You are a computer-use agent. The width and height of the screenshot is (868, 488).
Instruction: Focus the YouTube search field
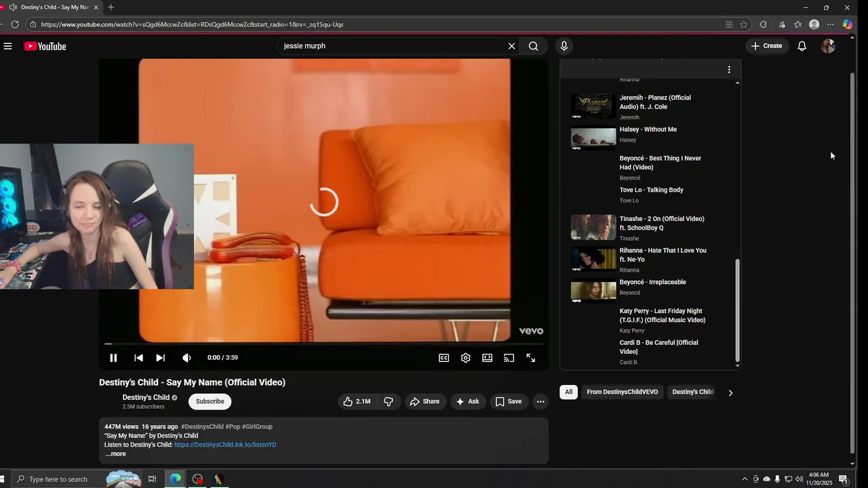coord(392,46)
